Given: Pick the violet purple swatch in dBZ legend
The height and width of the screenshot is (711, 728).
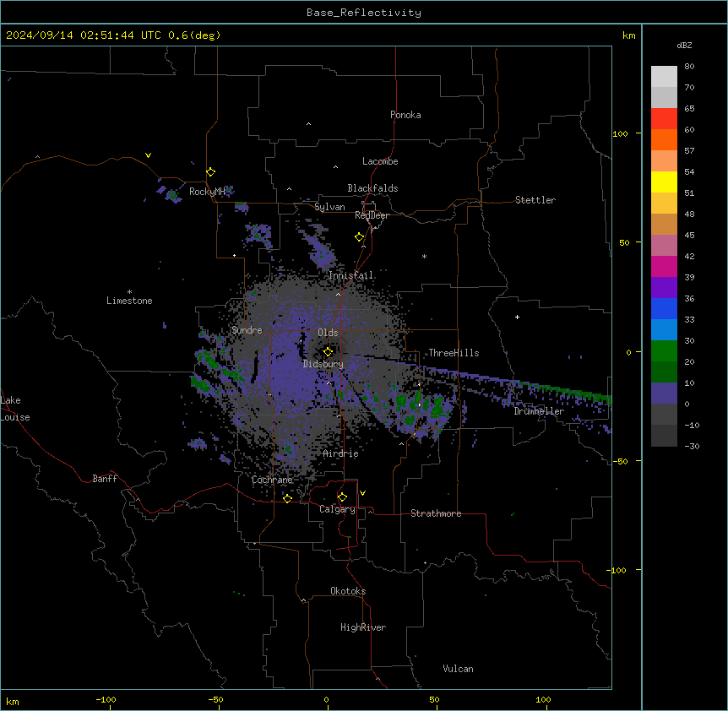Looking at the screenshot, I should 664,287.
